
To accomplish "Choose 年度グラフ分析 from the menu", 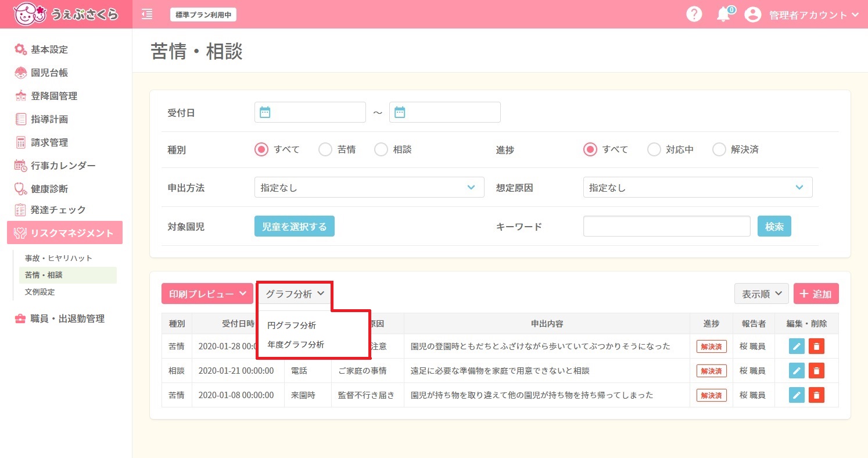I will [x=296, y=344].
